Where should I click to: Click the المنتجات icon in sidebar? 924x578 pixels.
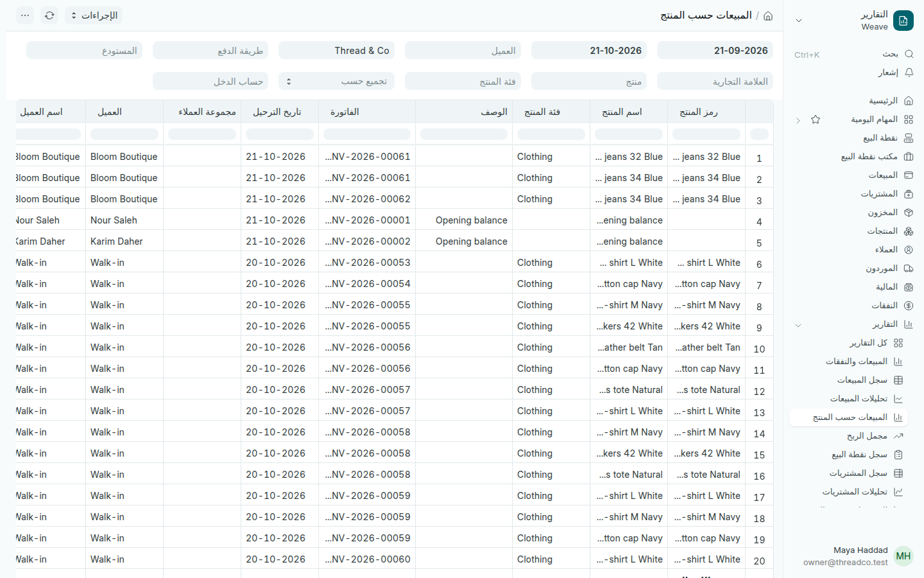click(x=909, y=231)
